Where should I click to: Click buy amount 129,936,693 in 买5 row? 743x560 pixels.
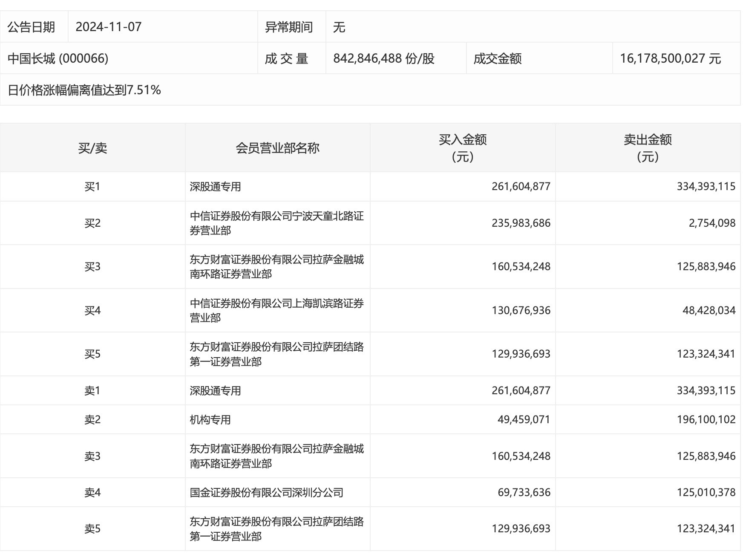tap(521, 354)
